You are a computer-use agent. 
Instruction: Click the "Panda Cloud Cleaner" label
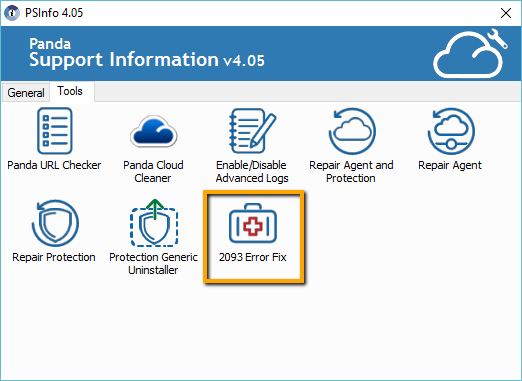(x=153, y=171)
